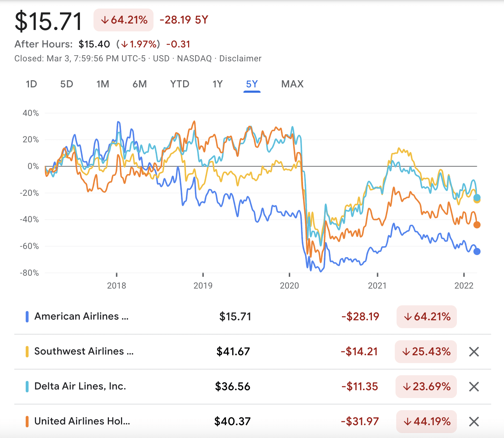
Task: Open United Airlines Holdings entry
Action: [82, 421]
